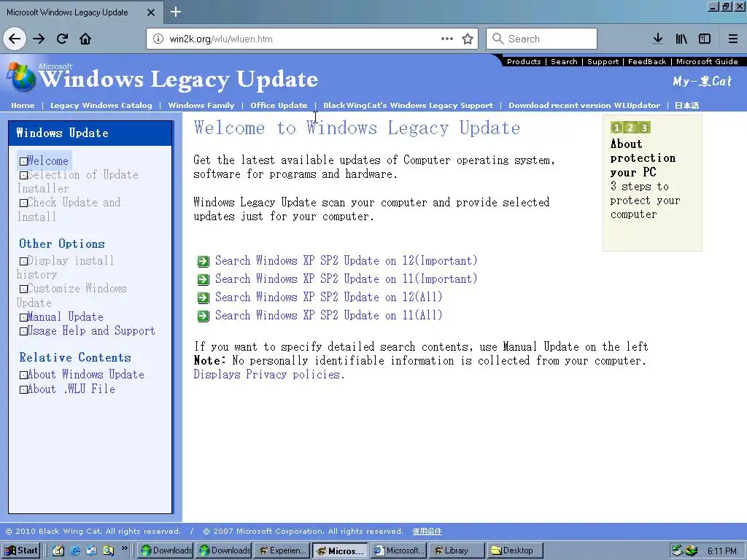This screenshot has width=747, height=560.
Task: Open About .WLU File sidebar link
Action: 71,389
